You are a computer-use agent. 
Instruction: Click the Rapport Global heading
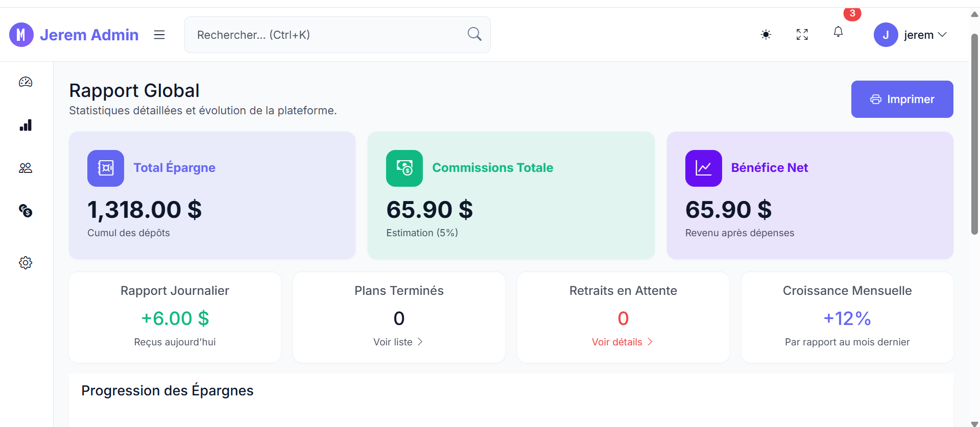point(134,90)
